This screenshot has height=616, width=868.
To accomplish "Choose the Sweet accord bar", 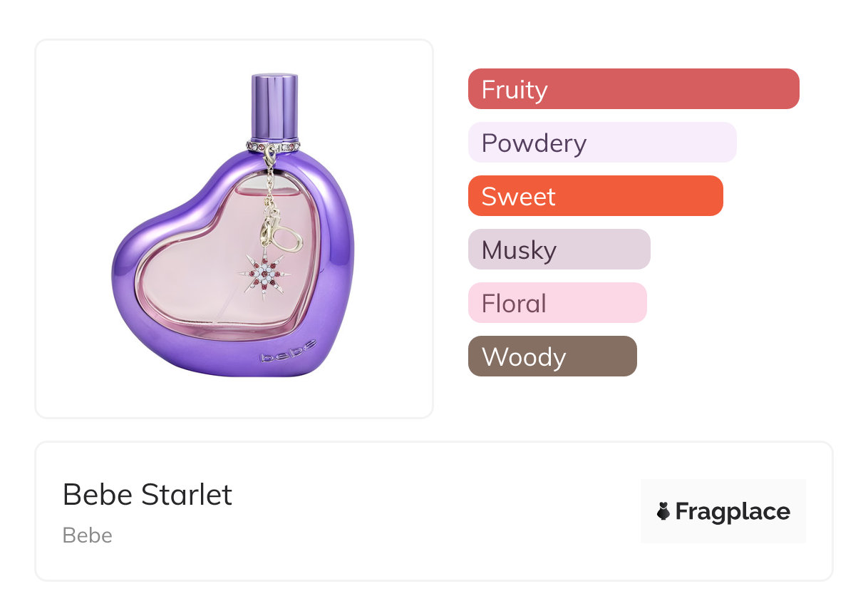I will click(595, 196).
